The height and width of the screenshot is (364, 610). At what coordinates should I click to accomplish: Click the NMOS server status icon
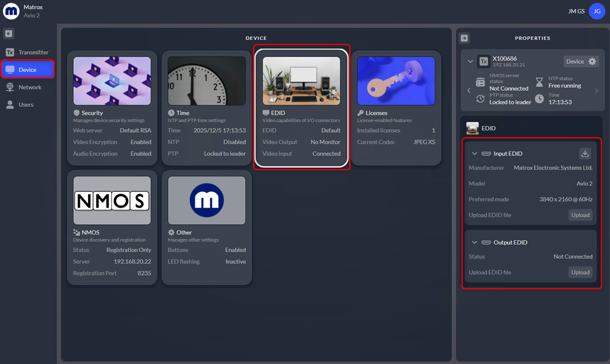(x=481, y=83)
